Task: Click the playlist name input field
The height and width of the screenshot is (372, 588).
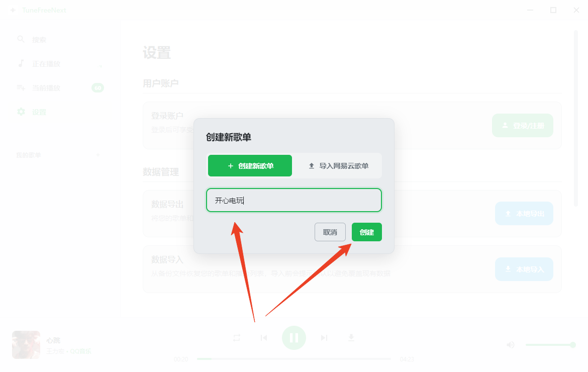Action: [x=293, y=200]
